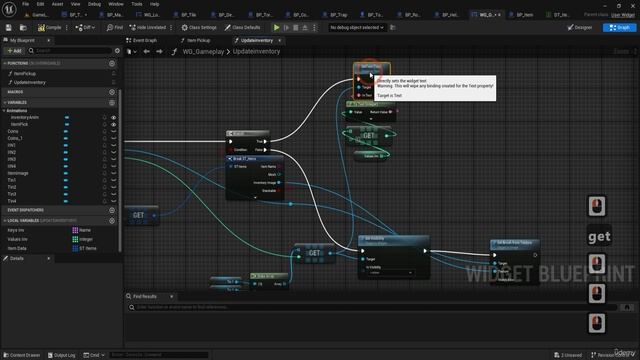
Task: Start play with the green play button
Action: (x=276, y=27)
